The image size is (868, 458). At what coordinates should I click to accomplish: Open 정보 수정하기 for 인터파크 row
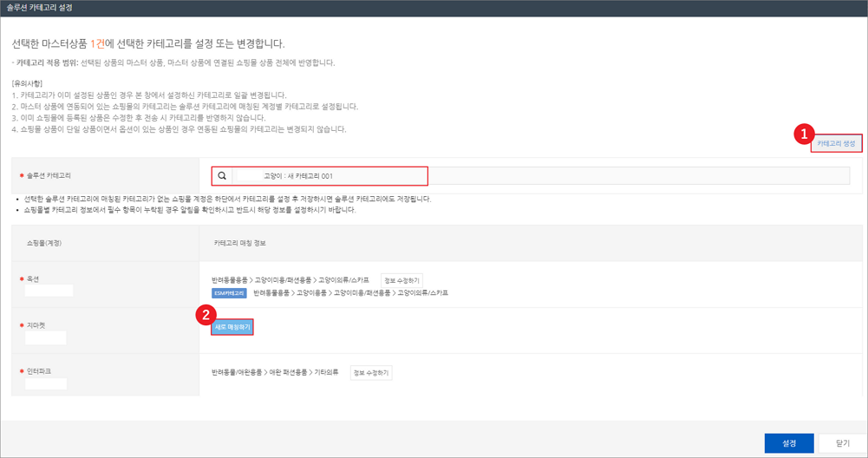(x=371, y=372)
